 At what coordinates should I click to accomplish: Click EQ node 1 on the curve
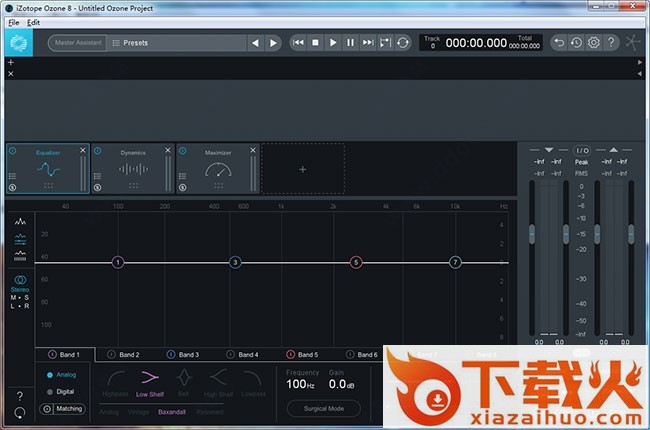point(118,262)
